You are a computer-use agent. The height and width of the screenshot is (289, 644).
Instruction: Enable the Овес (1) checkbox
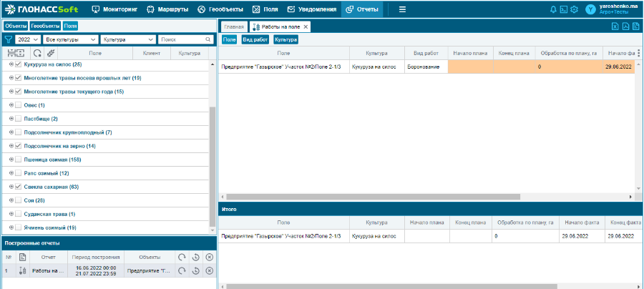coord(19,105)
